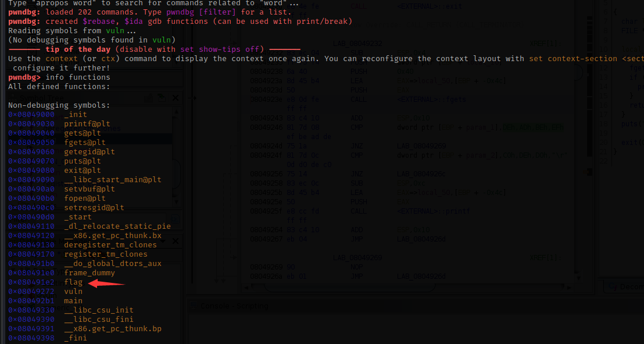Image resolution: width=644 pixels, height=344 pixels.
Task: Click the getegid@plt symbol
Action: (89, 151)
